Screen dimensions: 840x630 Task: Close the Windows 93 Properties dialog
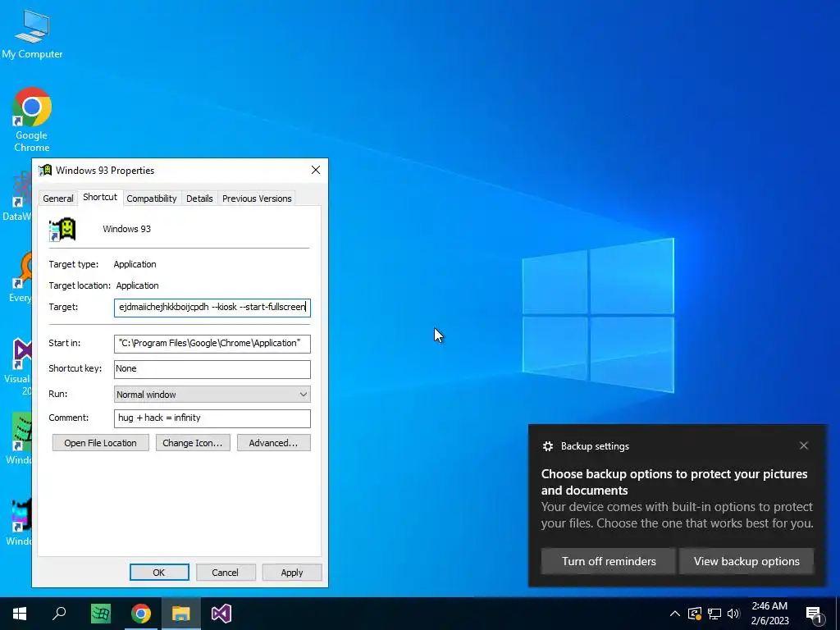point(316,170)
